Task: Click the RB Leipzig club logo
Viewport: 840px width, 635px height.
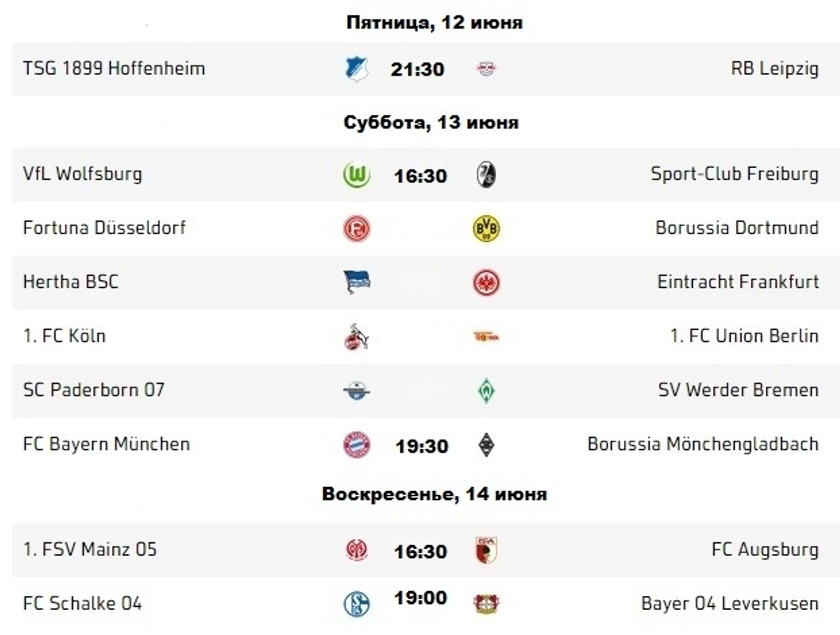Action: tap(486, 69)
